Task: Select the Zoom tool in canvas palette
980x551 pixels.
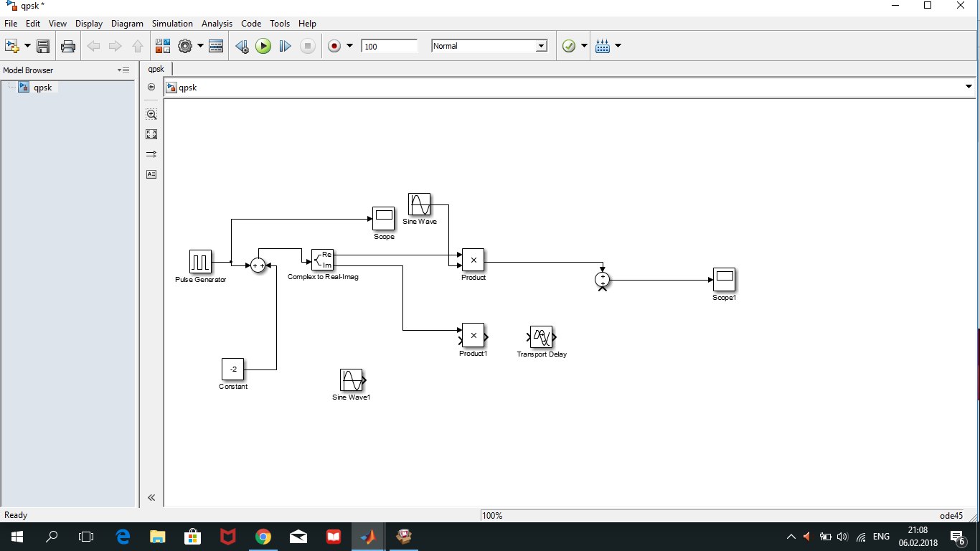Action: (x=151, y=114)
